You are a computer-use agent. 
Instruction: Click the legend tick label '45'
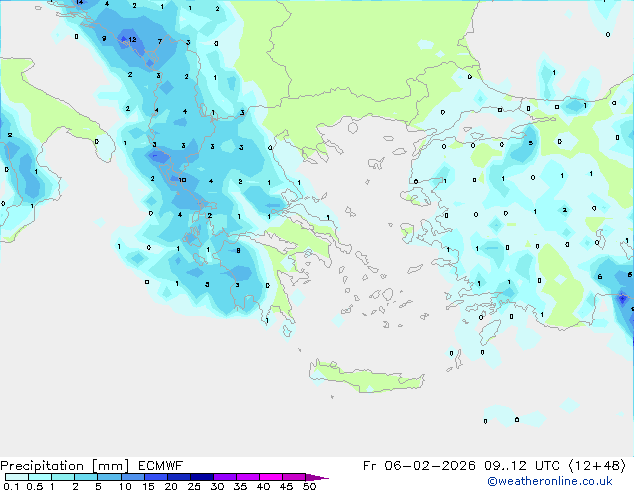coord(286,486)
